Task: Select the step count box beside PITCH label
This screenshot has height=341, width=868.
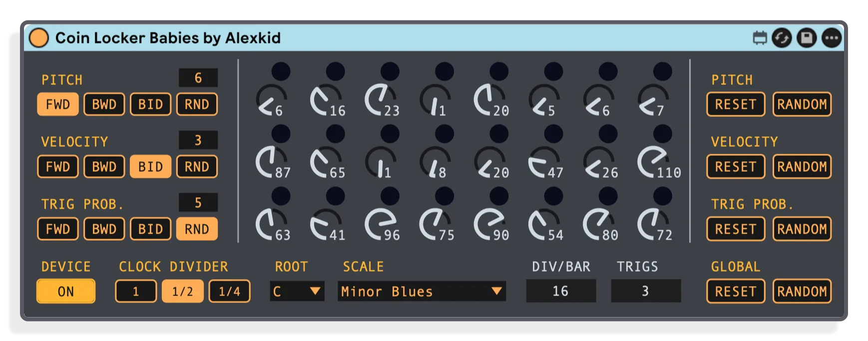Action: point(198,78)
